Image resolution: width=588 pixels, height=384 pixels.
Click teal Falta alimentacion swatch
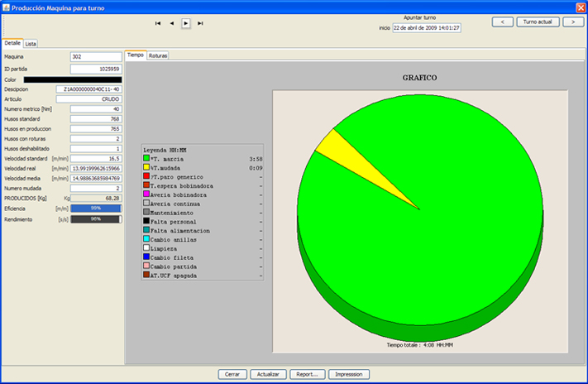tap(146, 230)
